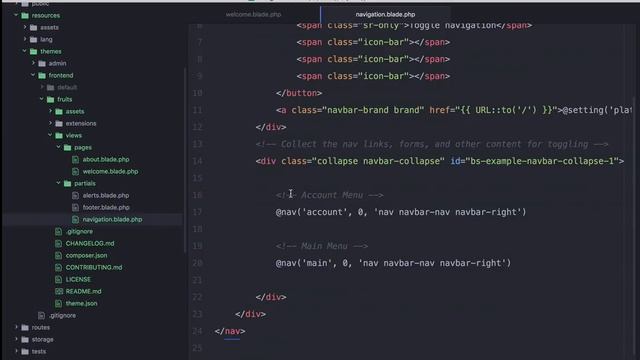The image size is (640, 360).
Task: Click the navigation.blade.php file icon in tree
Action: [75, 220]
